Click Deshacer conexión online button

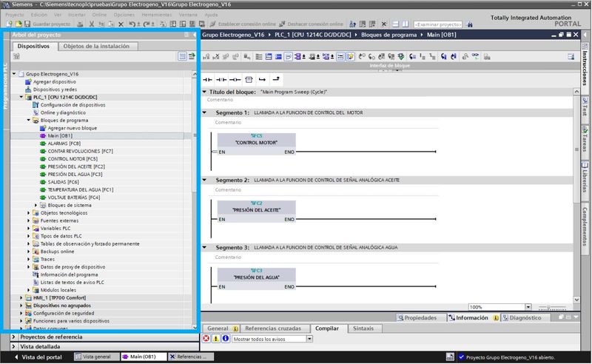coord(312,24)
